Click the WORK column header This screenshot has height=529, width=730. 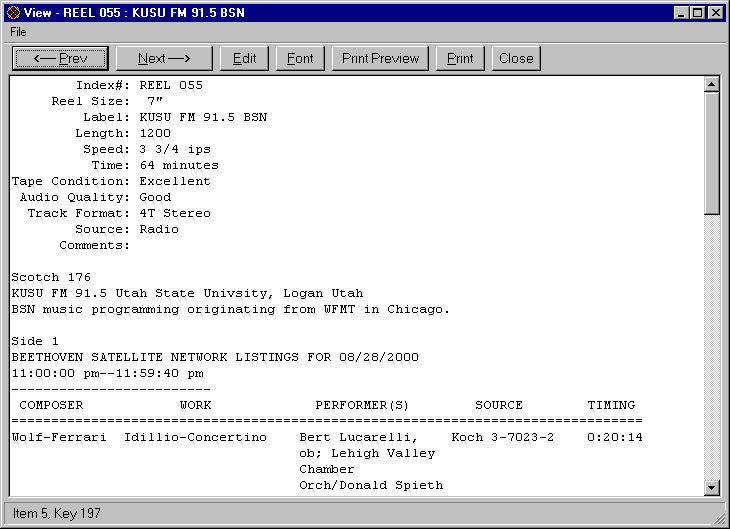click(196, 405)
